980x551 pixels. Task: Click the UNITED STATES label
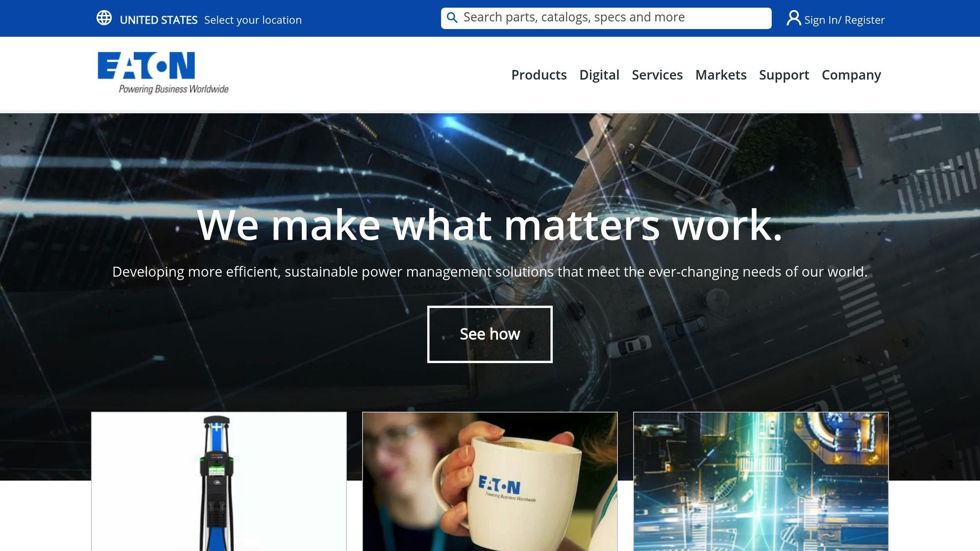click(158, 20)
